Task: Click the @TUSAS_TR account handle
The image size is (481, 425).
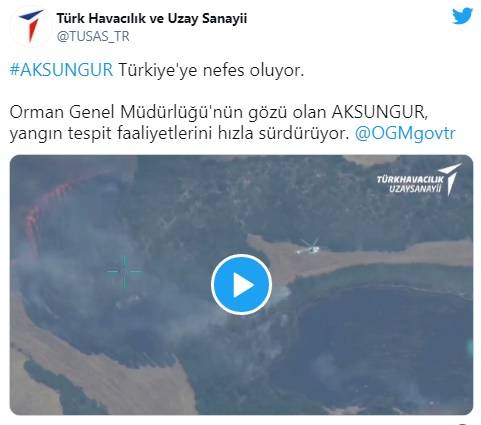Action: tap(93, 36)
